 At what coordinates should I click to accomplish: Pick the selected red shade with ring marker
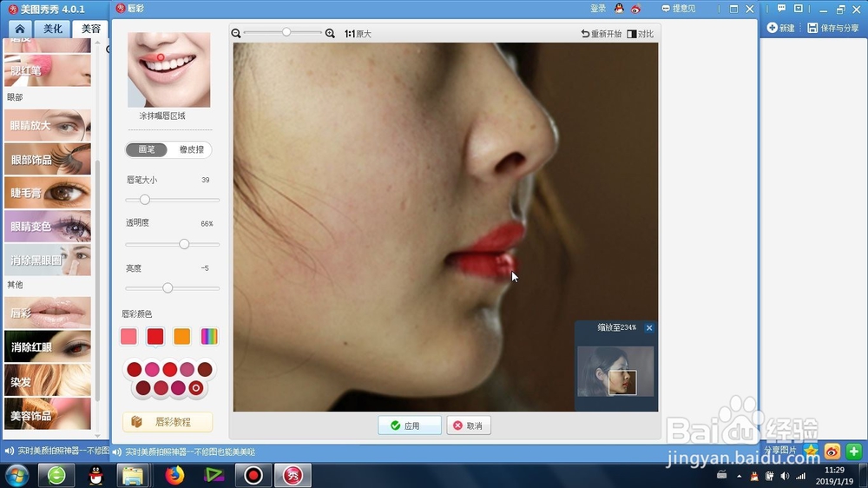pyautogui.click(x=195, y=388)
